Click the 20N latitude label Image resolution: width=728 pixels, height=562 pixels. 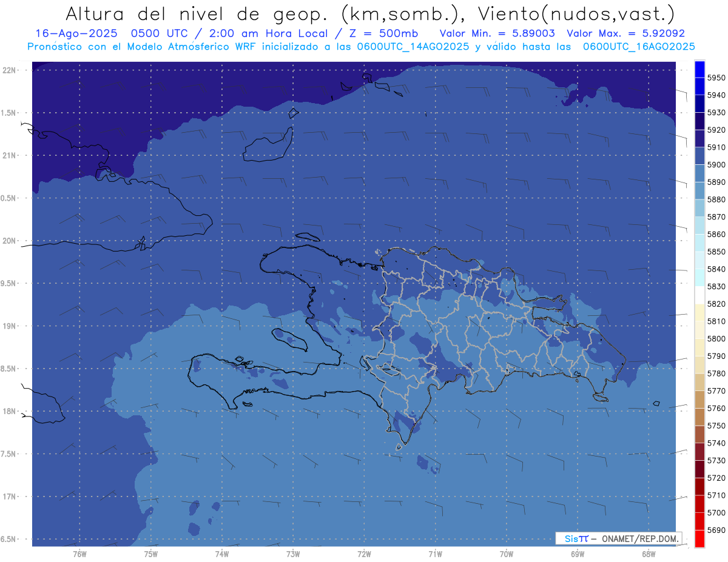coord(9,241)
